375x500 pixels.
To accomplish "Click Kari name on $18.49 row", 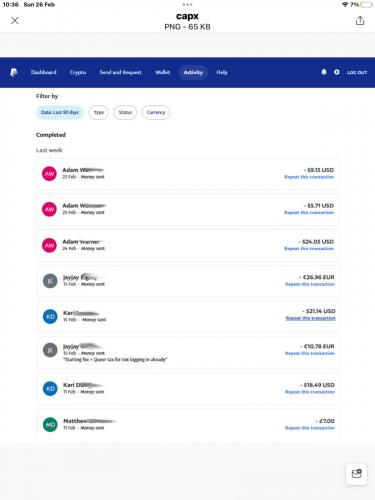I will pyautogui.click(x=82, y=385).
